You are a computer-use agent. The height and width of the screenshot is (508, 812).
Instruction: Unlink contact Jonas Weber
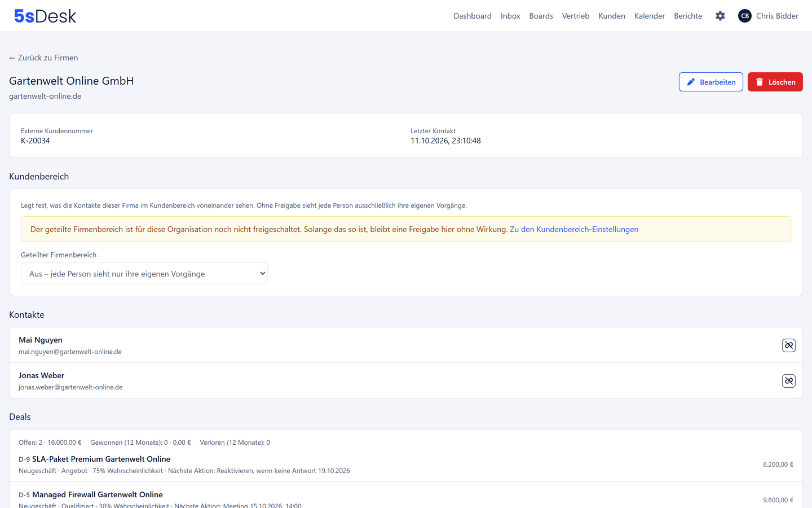[x=789, y=381]
